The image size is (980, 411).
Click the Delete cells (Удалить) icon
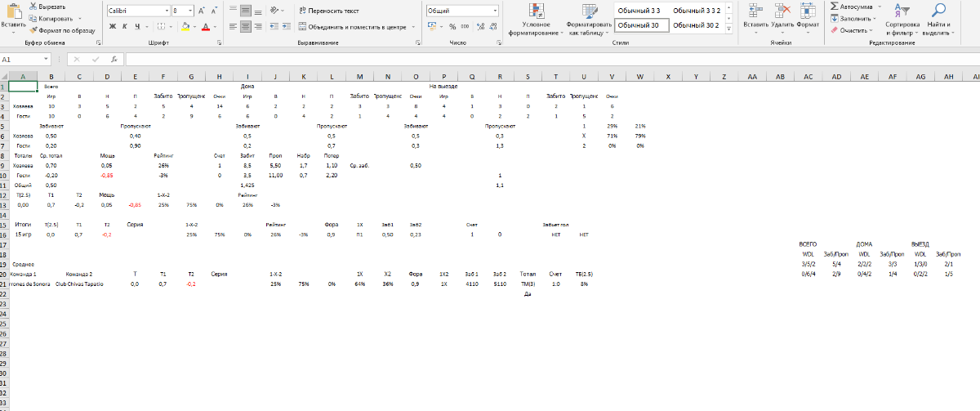point(782,11)
